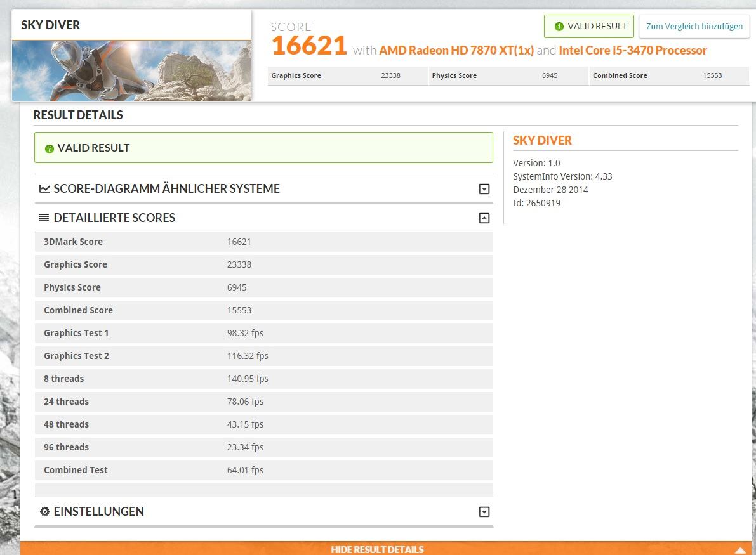Viewport: 756px width, 555px height.
Task: Click the list icon beside Detaillierte Scores
Action: (x=44, y=218)
